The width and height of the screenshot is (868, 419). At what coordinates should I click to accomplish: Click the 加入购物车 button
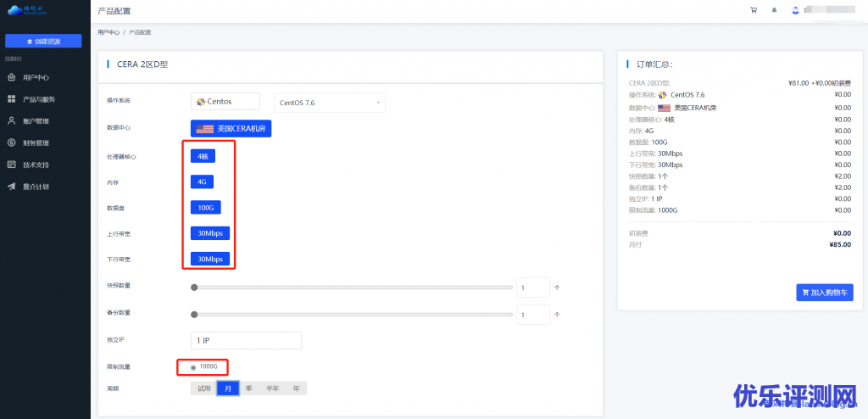825,292
